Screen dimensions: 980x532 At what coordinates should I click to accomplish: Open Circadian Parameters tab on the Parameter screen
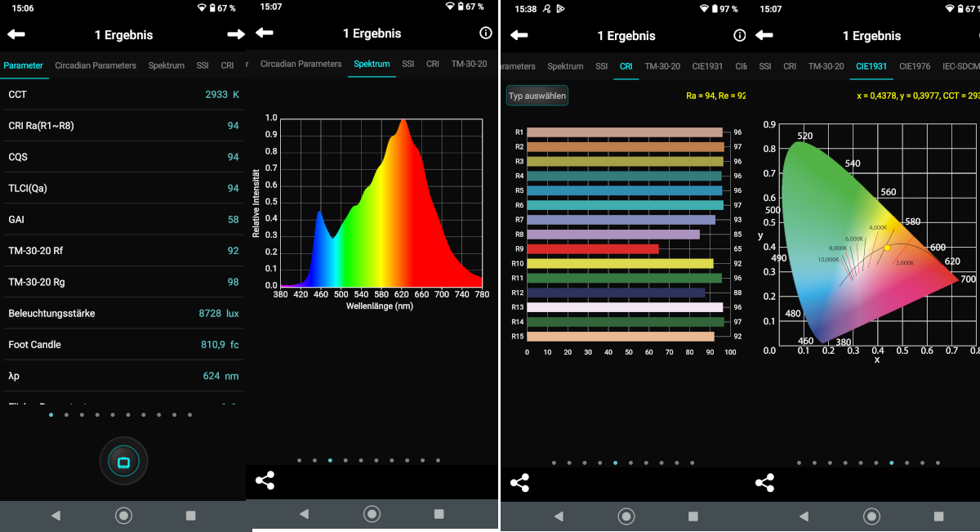(x=96, y=65)
